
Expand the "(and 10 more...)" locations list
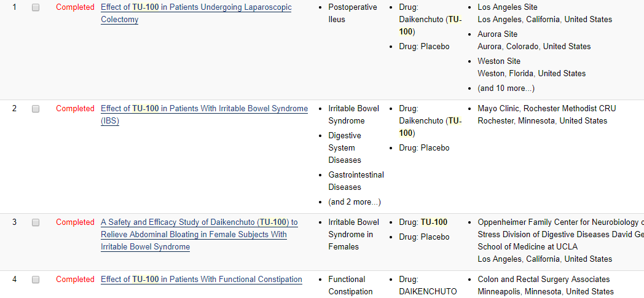(x=506, y=88)
